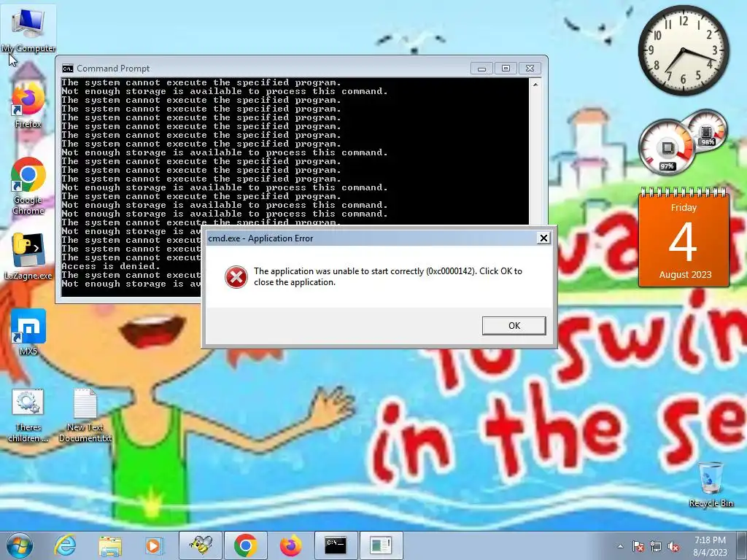Minimize the Command Prompt window

pos(481,69)
